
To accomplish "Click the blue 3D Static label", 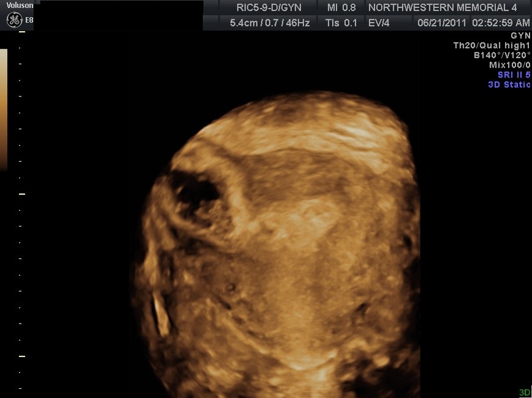I will 509,85.
